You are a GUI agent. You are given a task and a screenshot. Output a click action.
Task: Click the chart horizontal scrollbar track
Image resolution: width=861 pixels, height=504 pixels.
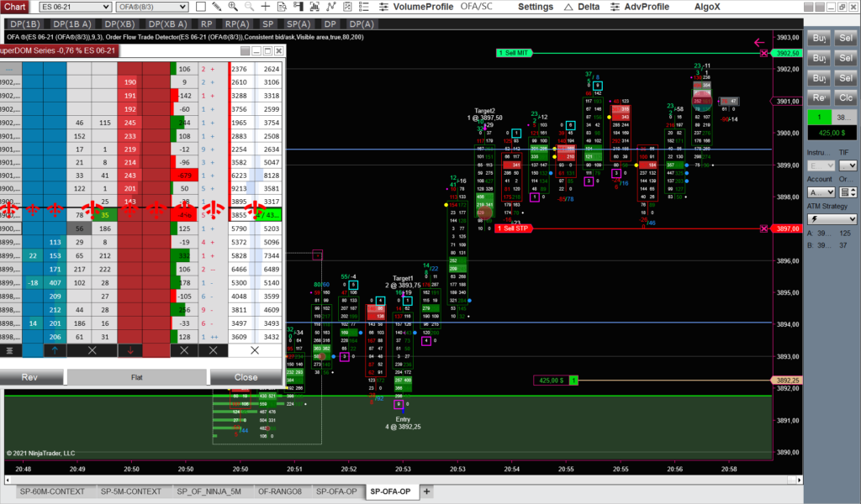[403, 480]
